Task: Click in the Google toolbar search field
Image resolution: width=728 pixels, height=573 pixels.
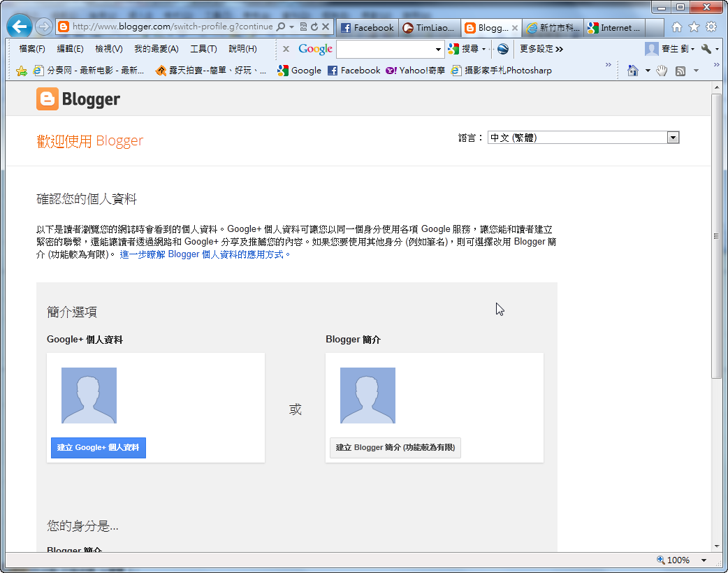Action: [386, 49]
